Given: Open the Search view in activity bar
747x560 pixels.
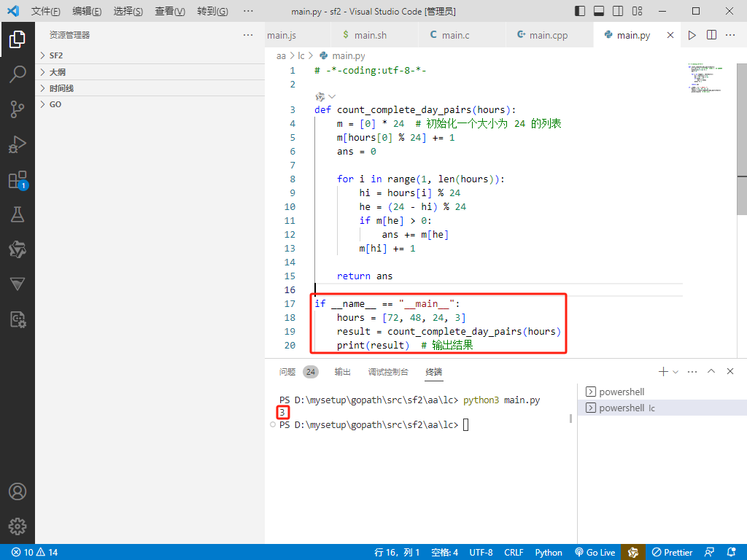Looking at the screenshot, I should tap(18, 74).
